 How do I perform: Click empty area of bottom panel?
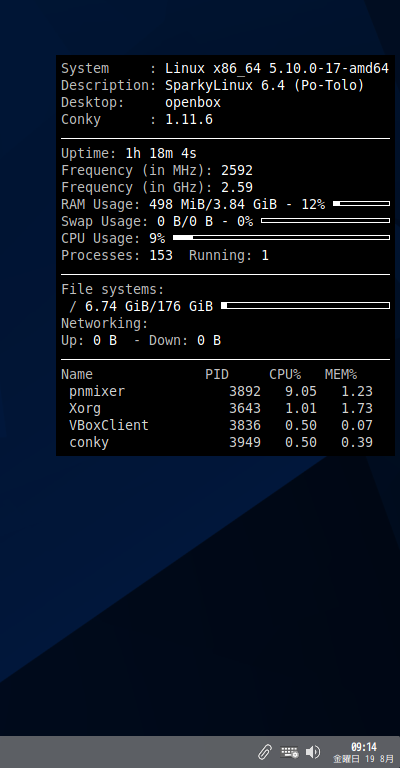pyautogui.click(x=122, y=752)
